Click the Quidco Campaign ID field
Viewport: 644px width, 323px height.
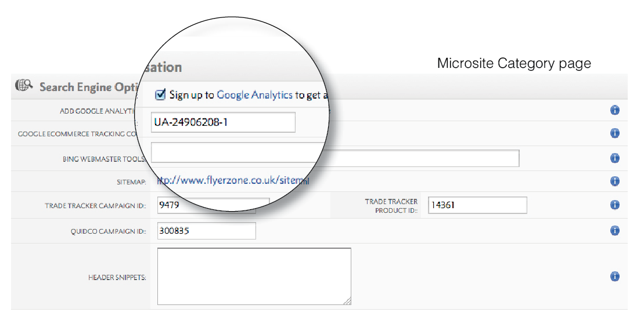207,231
